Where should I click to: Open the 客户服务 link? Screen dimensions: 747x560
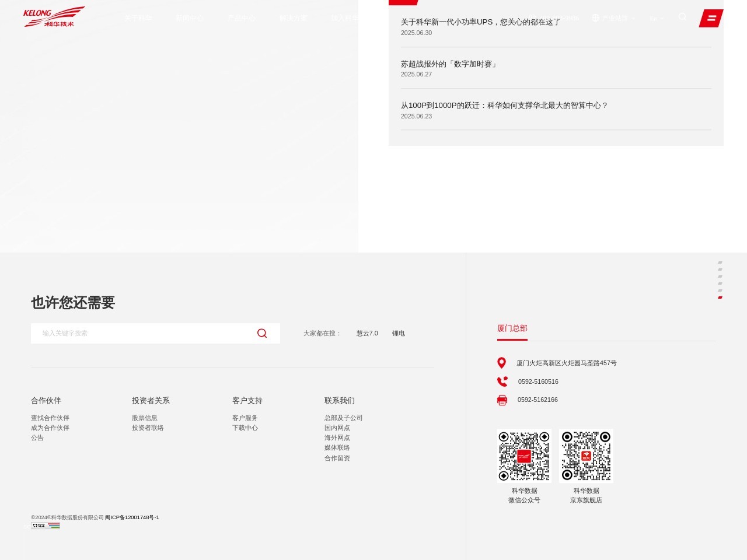point(245,418)
